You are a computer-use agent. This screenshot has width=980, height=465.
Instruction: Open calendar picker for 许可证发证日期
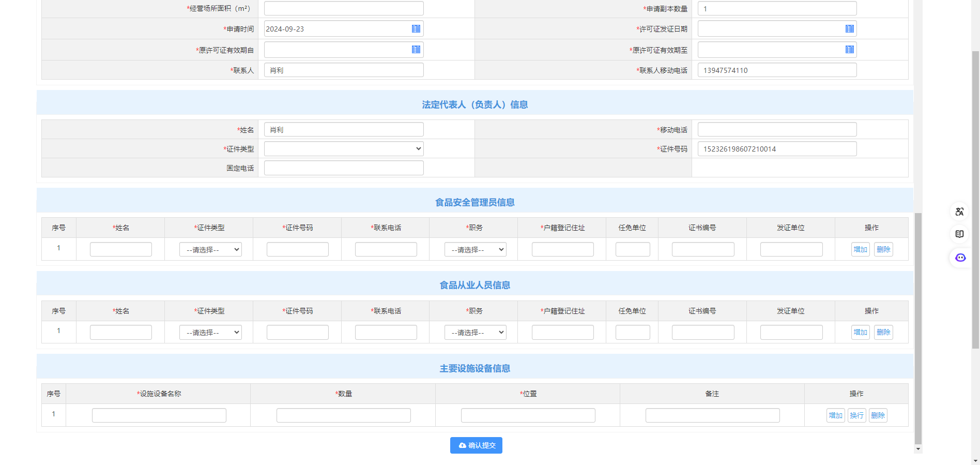pos(849,29)
